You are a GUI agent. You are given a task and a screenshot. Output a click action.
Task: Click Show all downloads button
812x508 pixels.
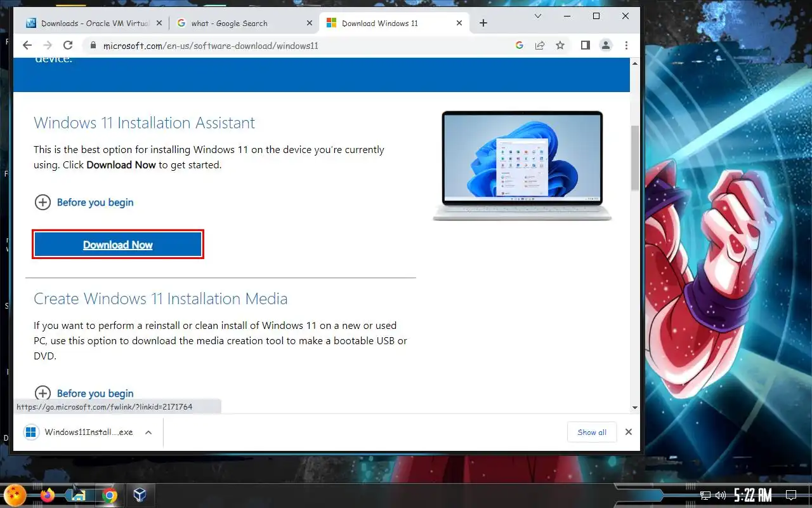click(592, 432)
